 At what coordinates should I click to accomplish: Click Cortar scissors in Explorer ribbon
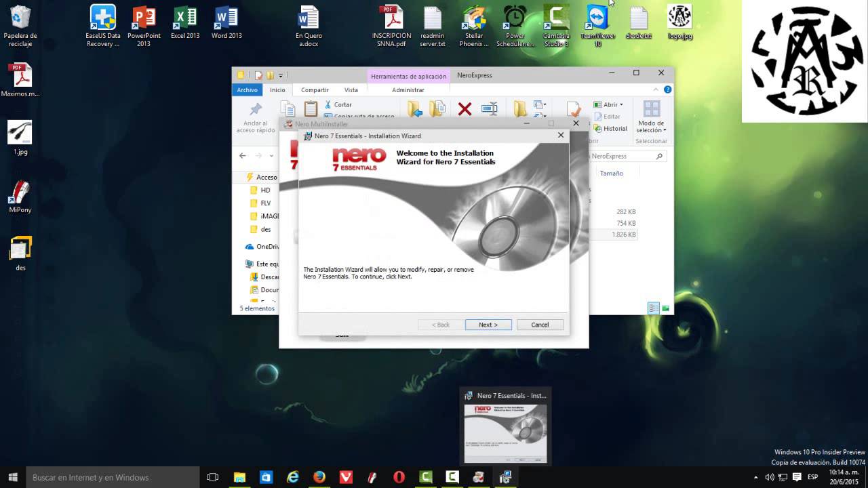tap(338, 104)
